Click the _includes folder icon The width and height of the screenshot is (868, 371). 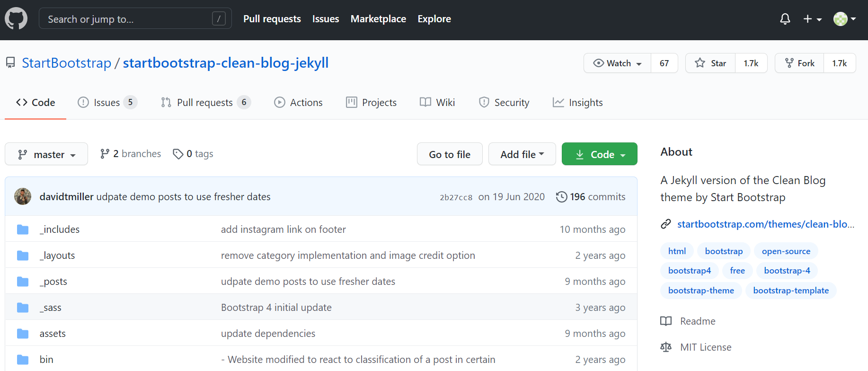point(23,230)
